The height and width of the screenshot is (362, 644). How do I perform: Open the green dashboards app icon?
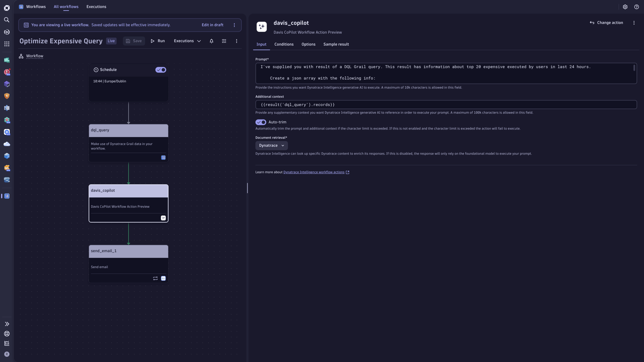7,60
